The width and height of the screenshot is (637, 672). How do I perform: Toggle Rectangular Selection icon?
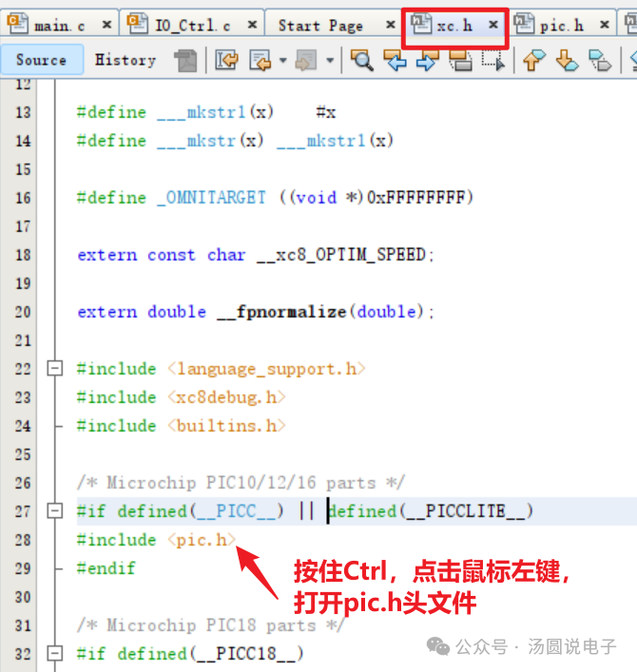pos(493,60)
